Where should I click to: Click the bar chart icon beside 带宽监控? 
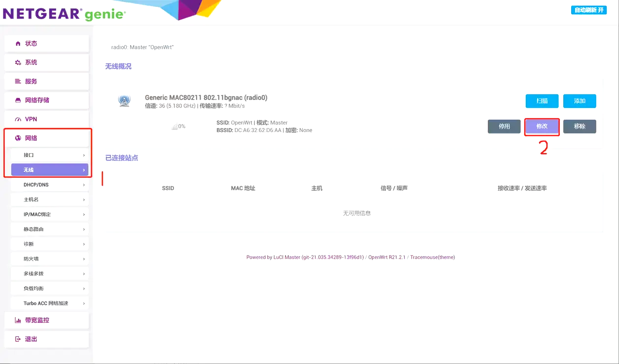[x=18, y=320]
